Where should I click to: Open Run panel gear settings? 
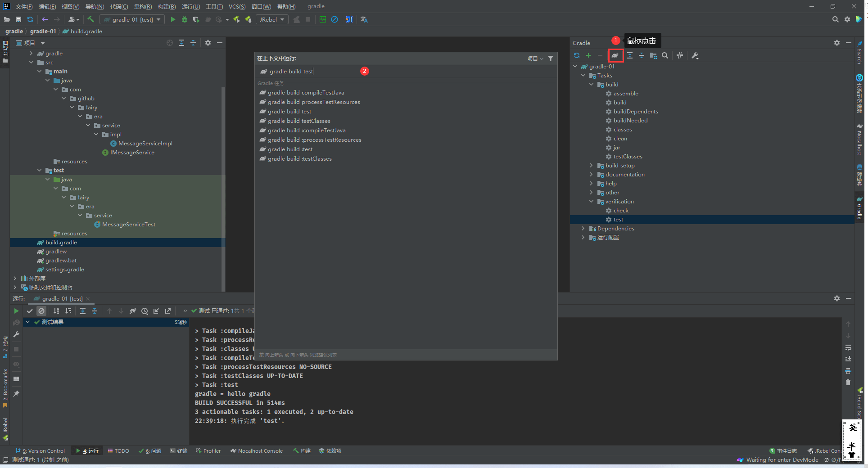pyautogui.click(x=837, y=298)
